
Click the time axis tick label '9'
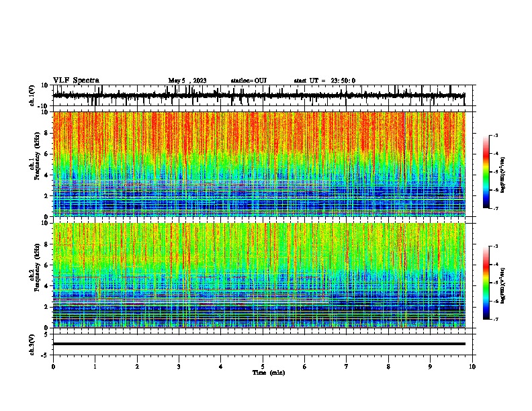pyautogui.click(x=430, y=367)
